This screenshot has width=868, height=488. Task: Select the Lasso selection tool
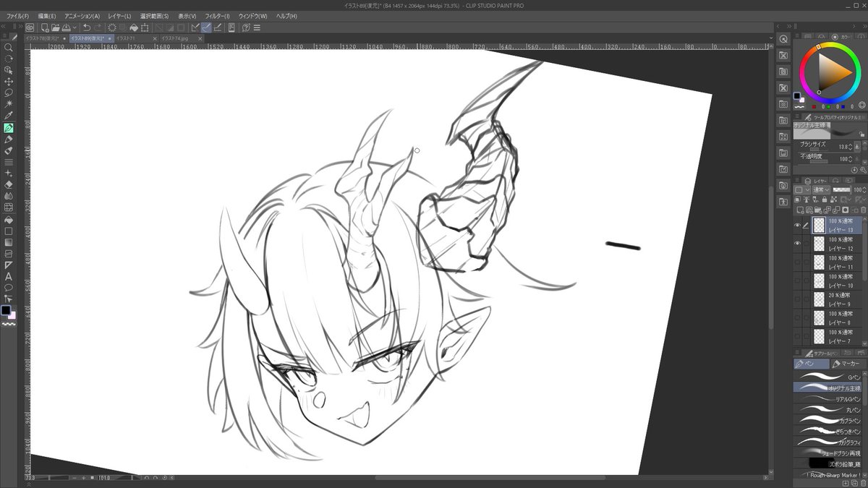click(x=8, y=92)
